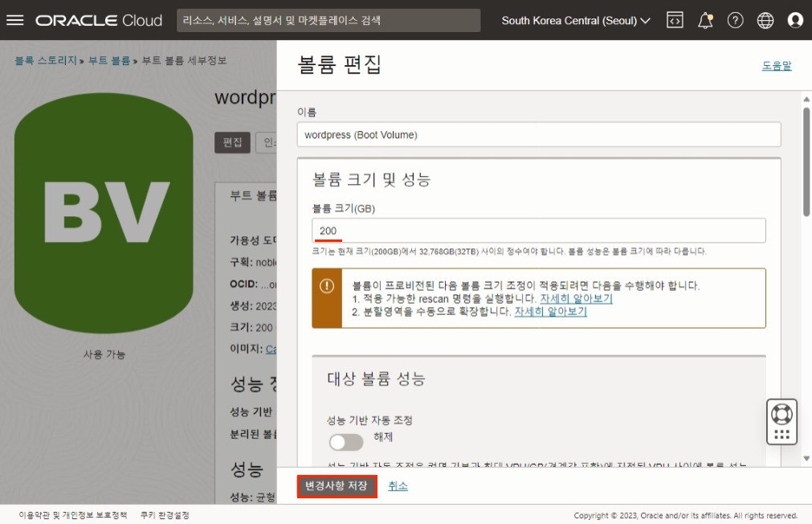Click the Oracle Cloud logo
812x524 pixels.
coord(99,20)
